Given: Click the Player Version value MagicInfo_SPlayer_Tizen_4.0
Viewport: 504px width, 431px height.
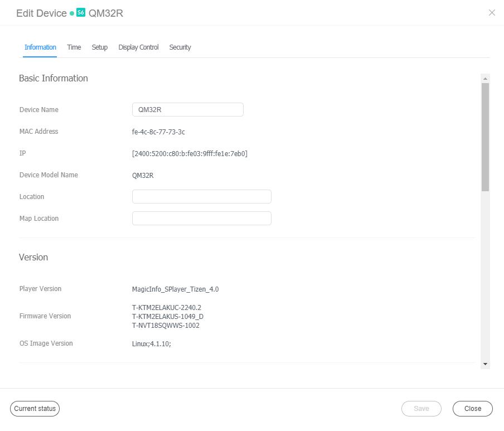Looking at the screenshot, I should 175,289.
